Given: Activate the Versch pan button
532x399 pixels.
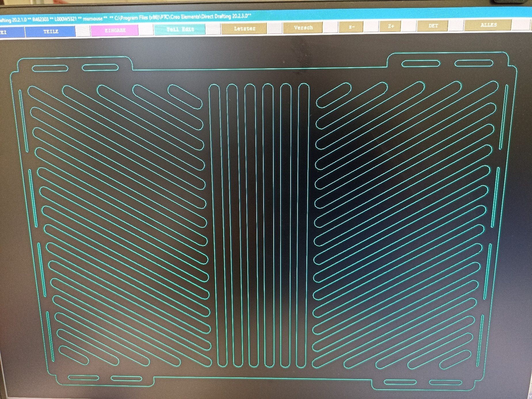Looking at the screenshot, I should 303,28.
